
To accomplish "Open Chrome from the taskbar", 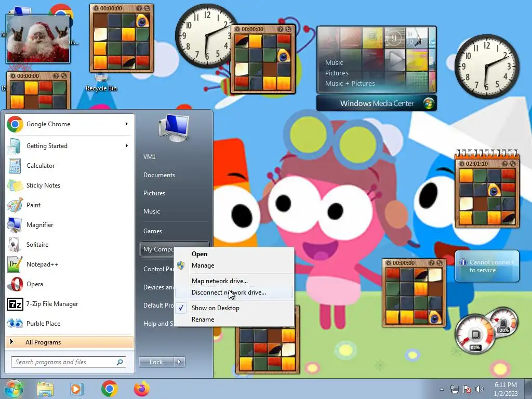I will (109, 389).
